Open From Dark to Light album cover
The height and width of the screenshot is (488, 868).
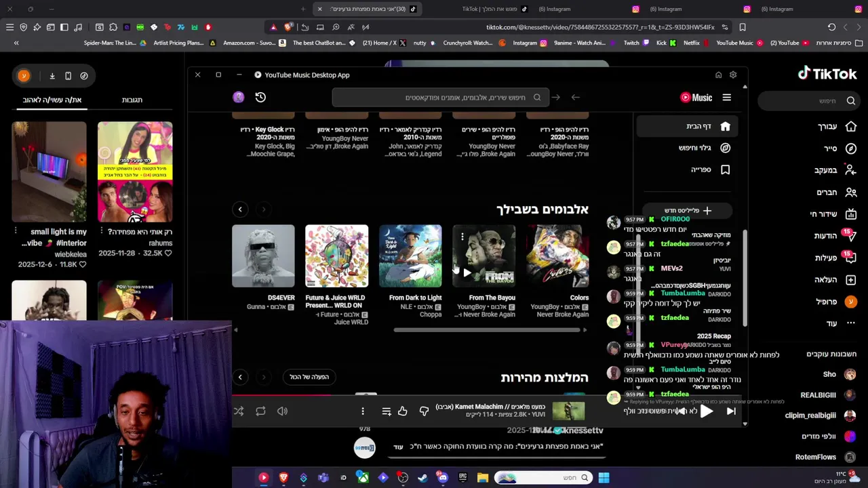pos(410,256)
